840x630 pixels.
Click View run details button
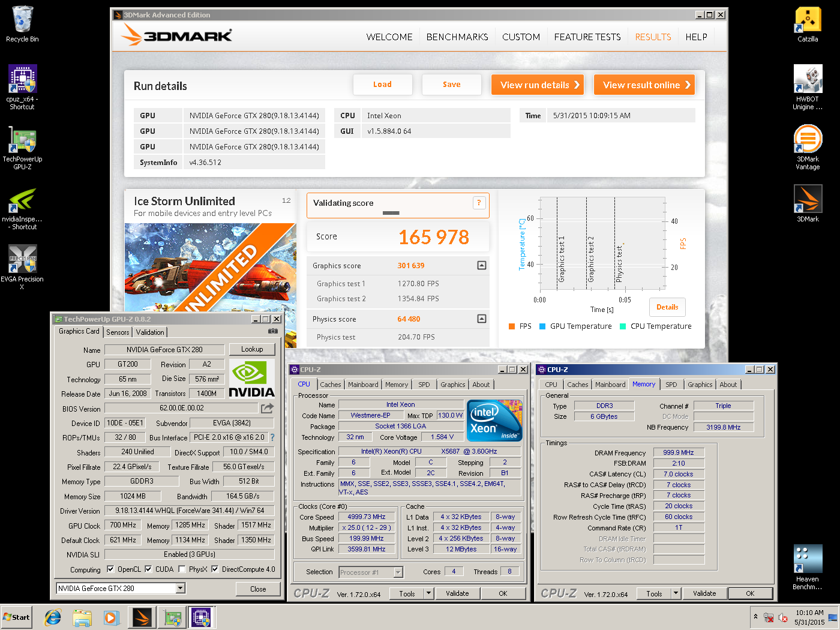[538, 85]
